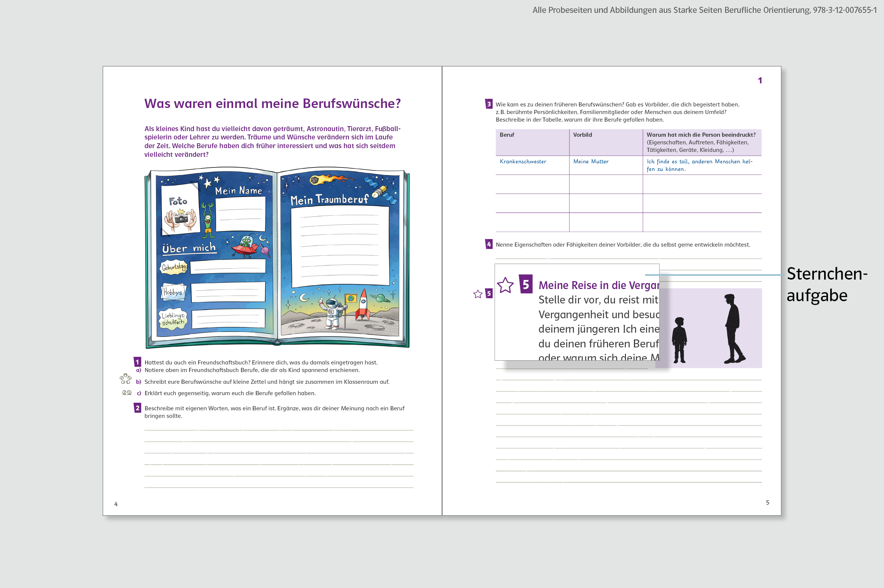Click the "Alle Probeseiten und Abbildungen" header line
Image resolution: width=884 pixels, height=588 pixels.
[704, 10]
